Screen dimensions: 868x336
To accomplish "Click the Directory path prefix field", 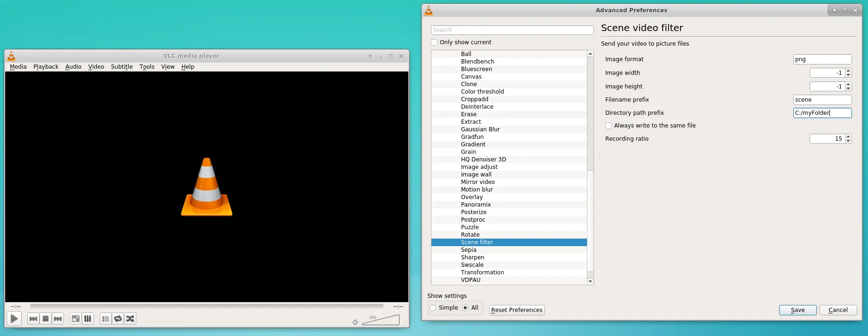I will tap(822, 113).
